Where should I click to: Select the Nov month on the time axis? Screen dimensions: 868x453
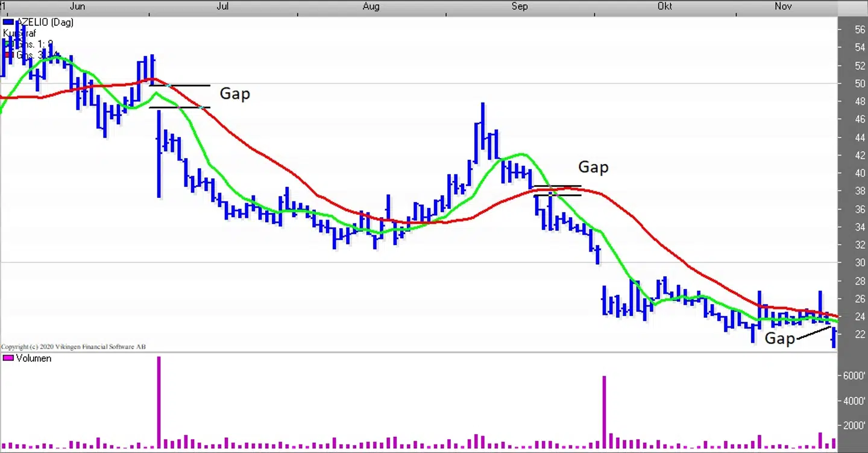[782, 7]
